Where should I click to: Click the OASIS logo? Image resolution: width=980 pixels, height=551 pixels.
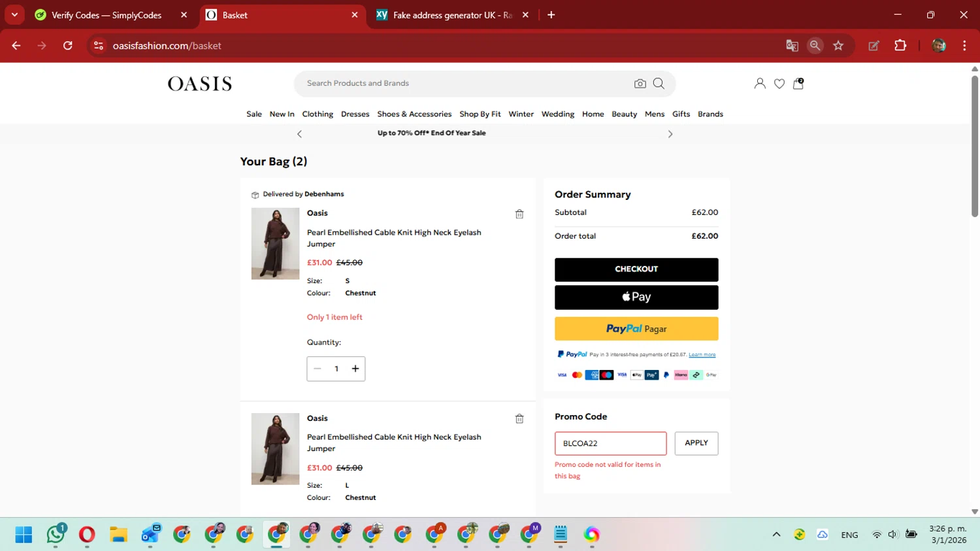[200, 84]
